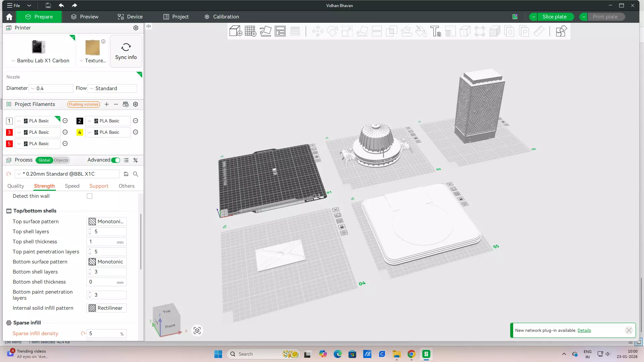Click the reset preset arrow icon

pos(9,174)
